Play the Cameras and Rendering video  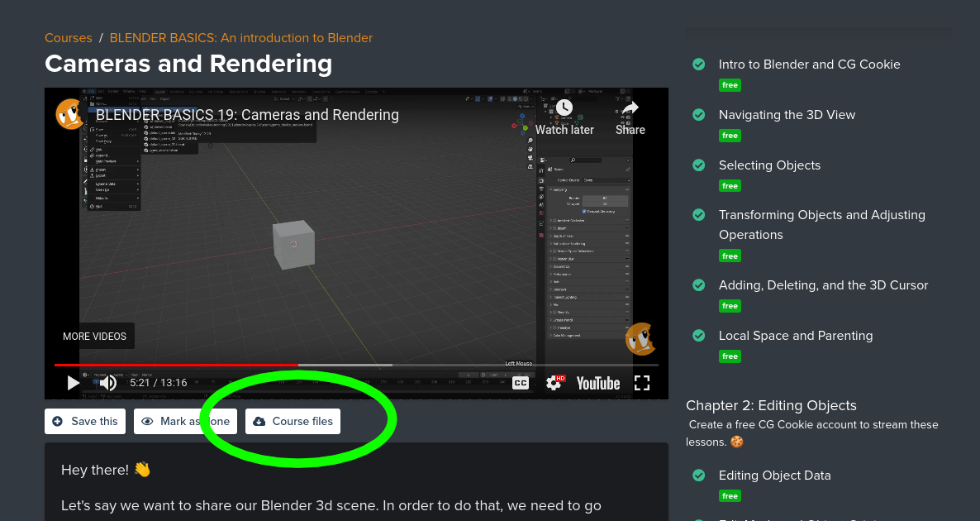73,383
